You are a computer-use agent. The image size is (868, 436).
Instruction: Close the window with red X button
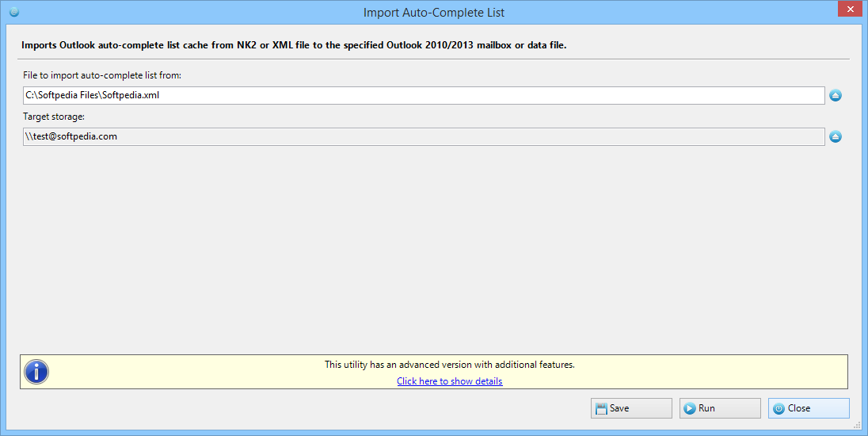tap(851, 10)
